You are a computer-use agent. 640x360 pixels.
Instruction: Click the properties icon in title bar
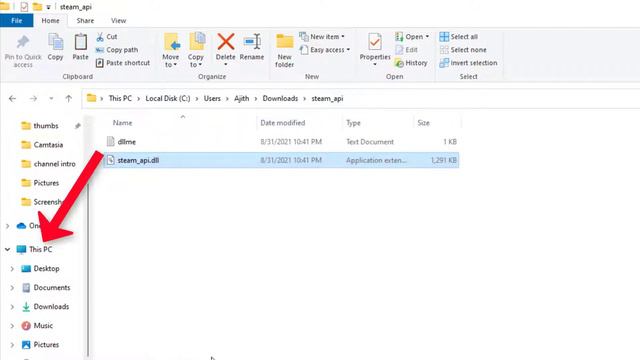24,7
